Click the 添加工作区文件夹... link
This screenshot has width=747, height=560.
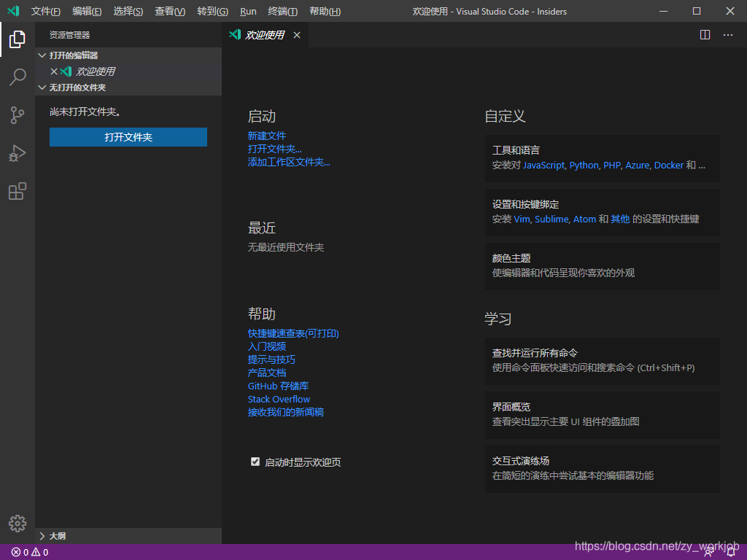(x=289, y=163)
